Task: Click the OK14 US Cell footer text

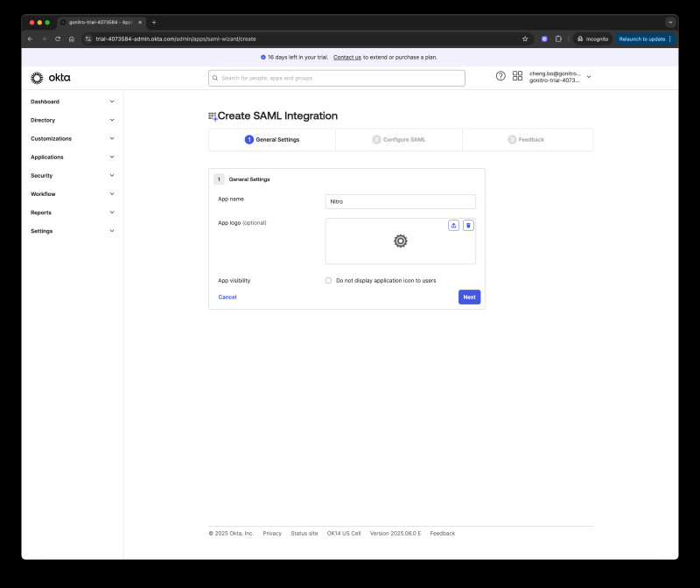Action: click(x=343, y=533)
